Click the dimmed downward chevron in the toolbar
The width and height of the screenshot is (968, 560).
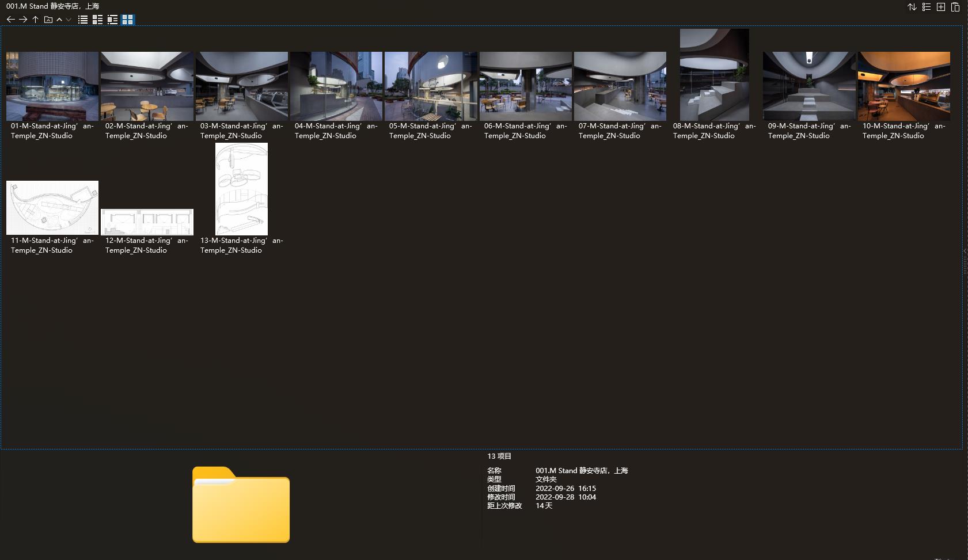point(69,20)
